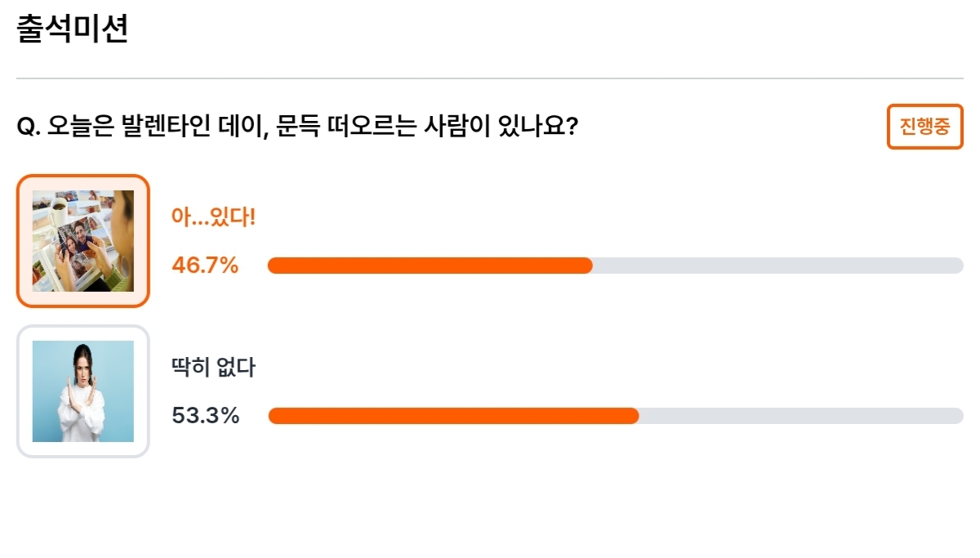Image resolution: width=980 pixels, height=558 pixels.
Task: Select the woman crossing arms thumbnail
Action: tap(83, 391)
